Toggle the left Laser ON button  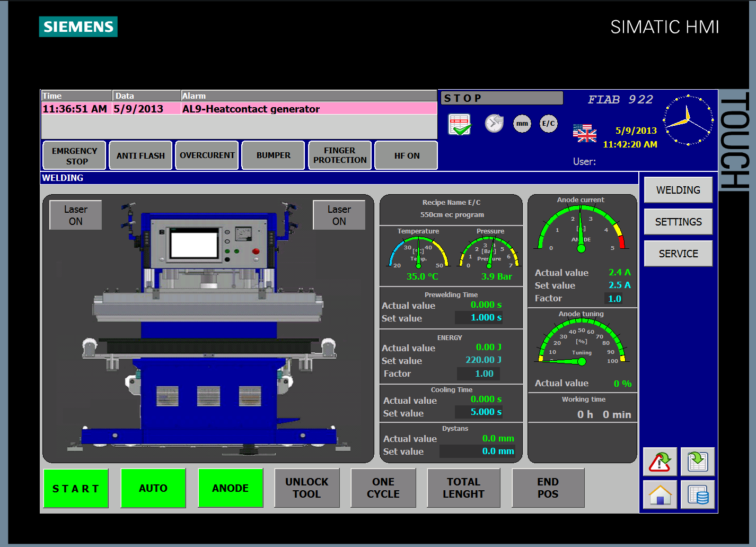click(76, 215)
